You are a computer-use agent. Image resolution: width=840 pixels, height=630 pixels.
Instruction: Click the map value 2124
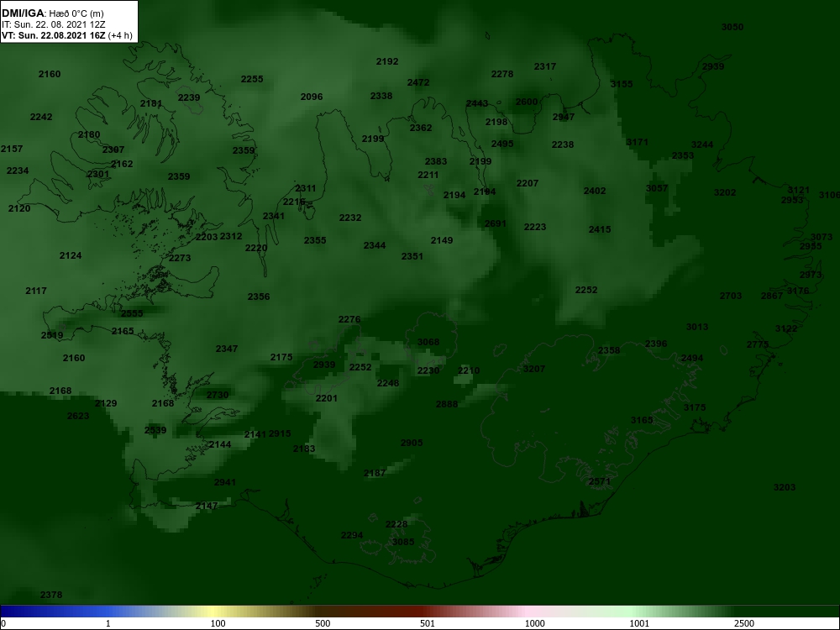click(x=71, y=255)
